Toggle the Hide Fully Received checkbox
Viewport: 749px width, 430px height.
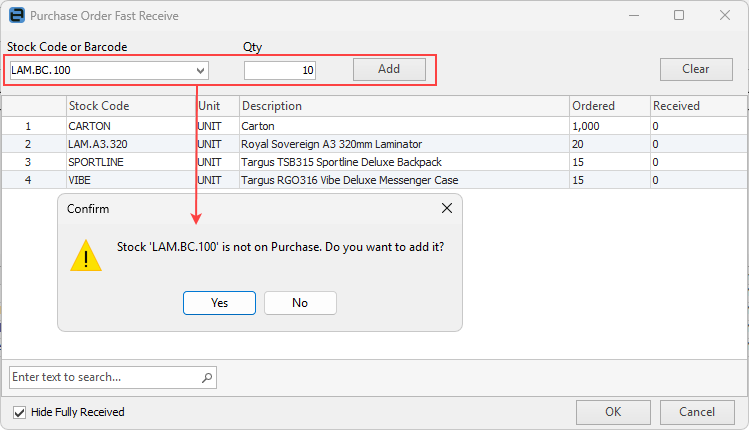click(x=19, y=412)
